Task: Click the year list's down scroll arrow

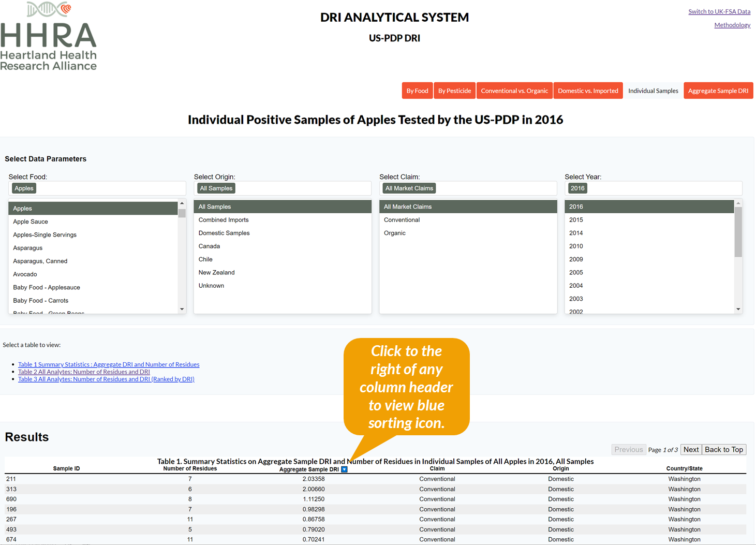Action: pyautogui.click(x=738, y=309)
